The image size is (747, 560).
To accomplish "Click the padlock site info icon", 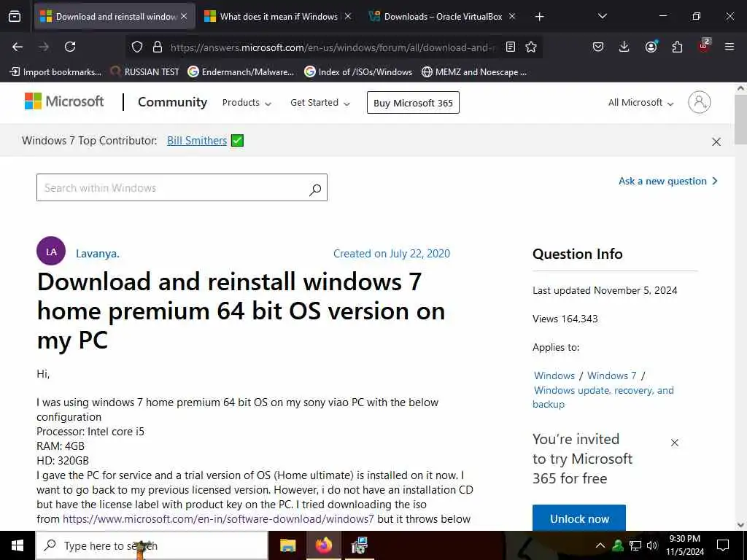I will [x=158, y=47].
